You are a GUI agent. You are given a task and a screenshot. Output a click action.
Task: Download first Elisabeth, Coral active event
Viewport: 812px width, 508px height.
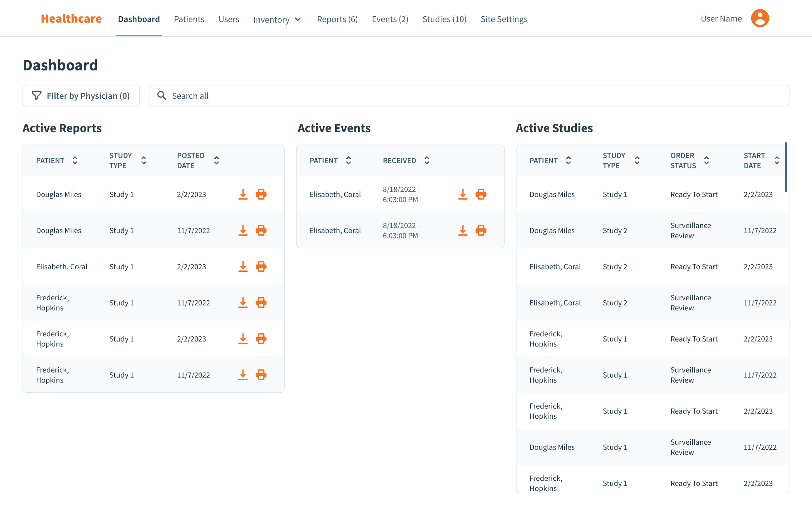[x=463, y=194]
